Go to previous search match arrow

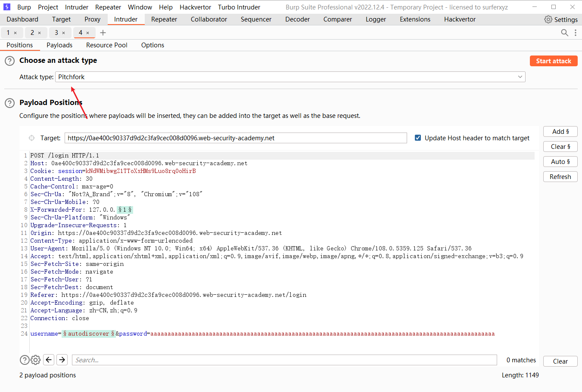tap(49, 360)
